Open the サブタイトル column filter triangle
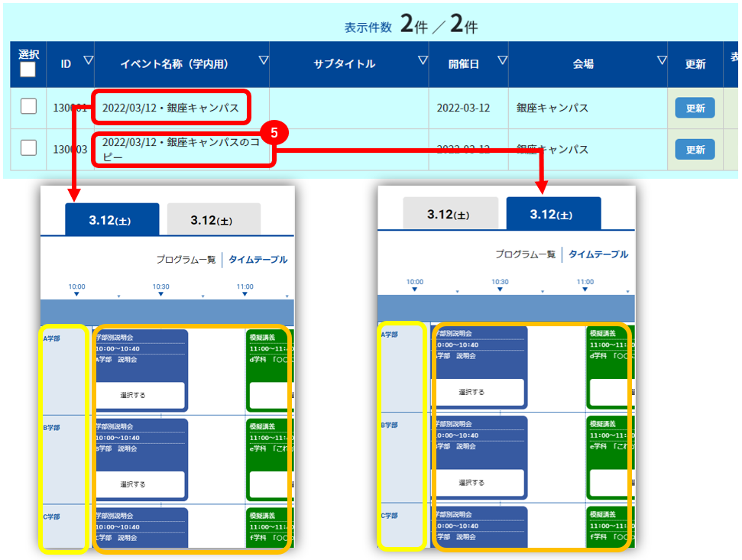Image resolution: width=742 pixels, height=560 pixels. click(x=423, y=60)
